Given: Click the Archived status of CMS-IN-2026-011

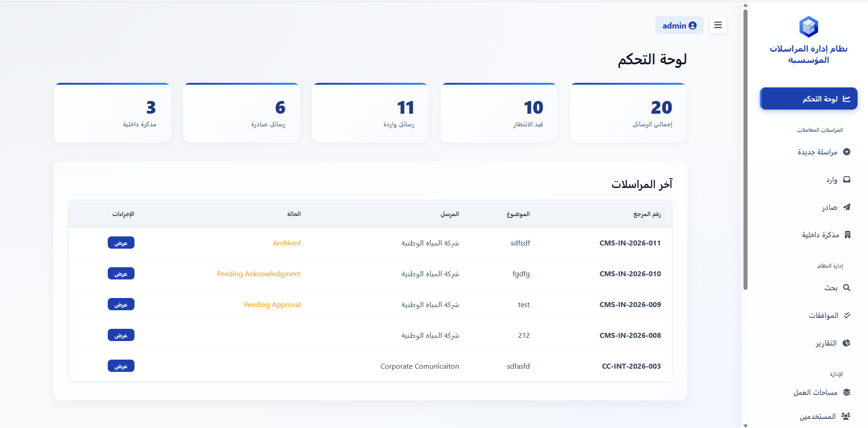Looking at the screenshot, I should [287, 243].
